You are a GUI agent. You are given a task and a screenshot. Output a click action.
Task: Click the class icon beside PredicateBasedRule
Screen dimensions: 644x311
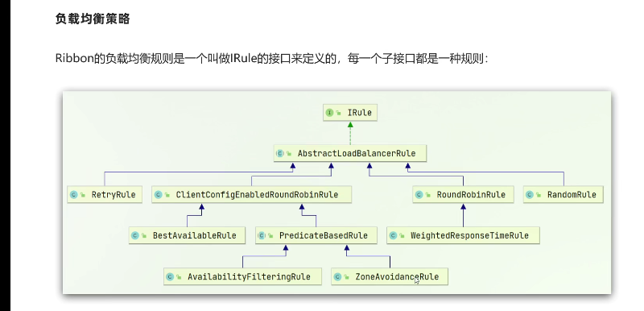pos(262,236)
